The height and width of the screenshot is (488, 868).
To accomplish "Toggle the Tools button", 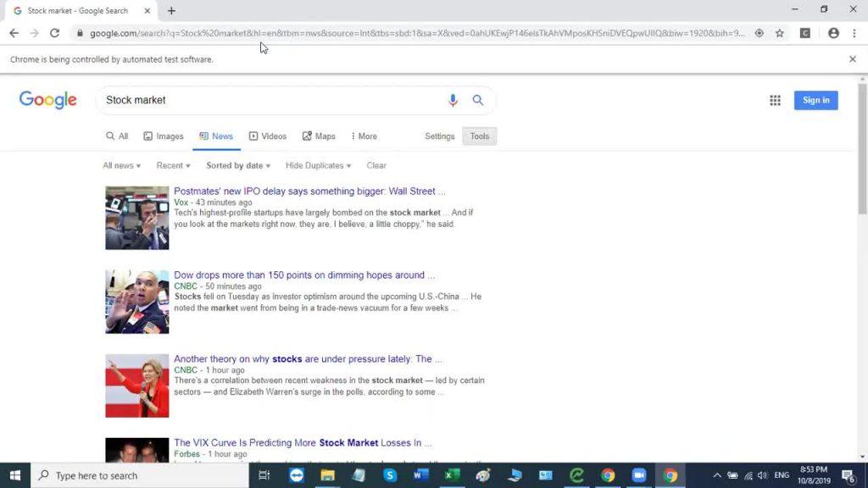I will [x=480, y=136].
